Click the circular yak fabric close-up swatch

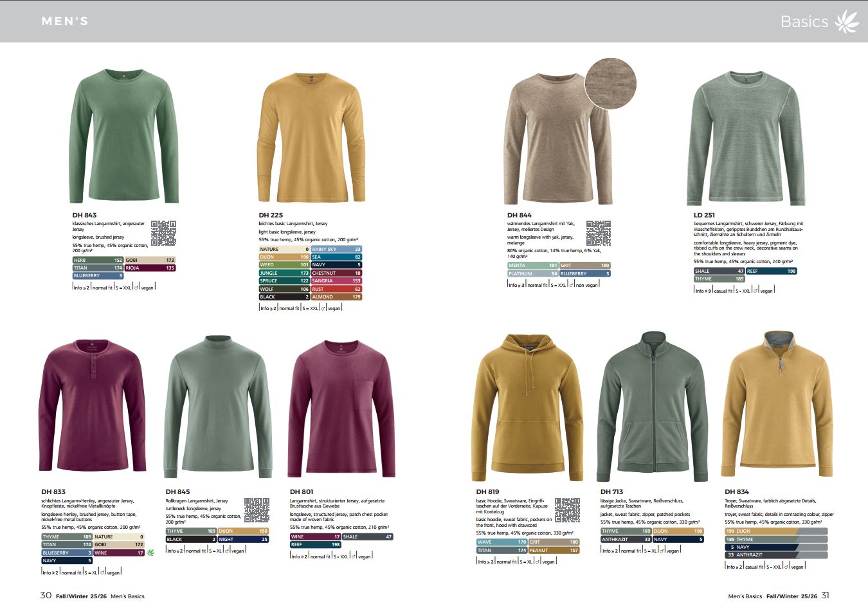tap(610, 83)
